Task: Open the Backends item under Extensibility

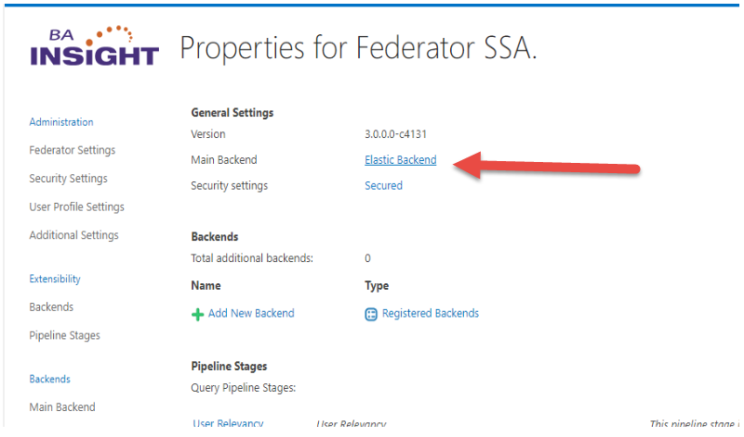Action: click(51, 307)
